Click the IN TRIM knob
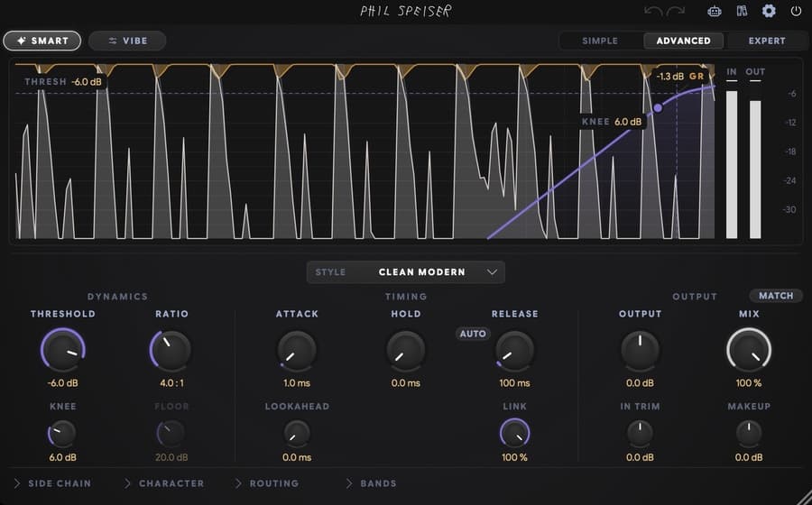Screen dimensions: 812x505 coord(640,434)
